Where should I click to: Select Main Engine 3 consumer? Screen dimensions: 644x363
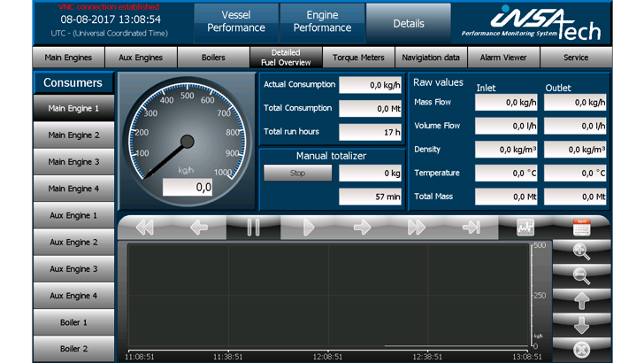click(73, 161)
